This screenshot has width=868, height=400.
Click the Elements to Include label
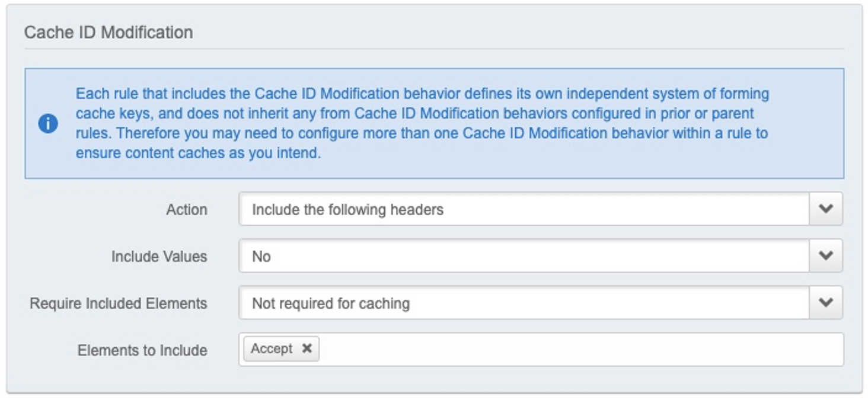tap(142, 350)
